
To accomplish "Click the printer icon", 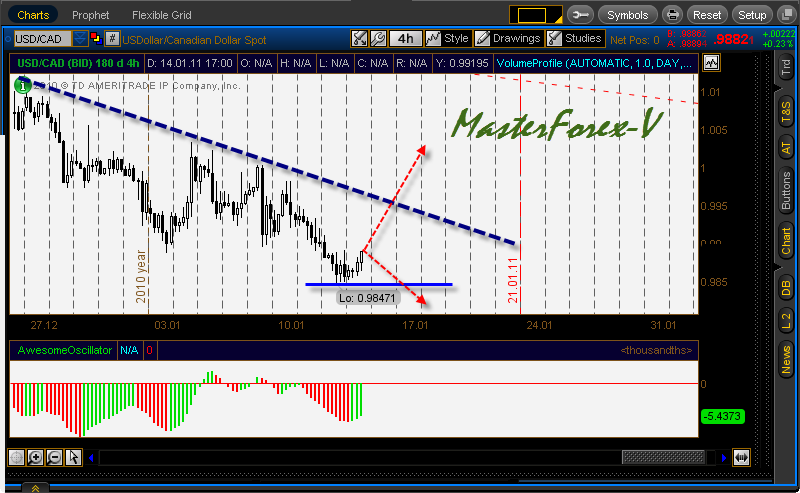I will [672, 15].
